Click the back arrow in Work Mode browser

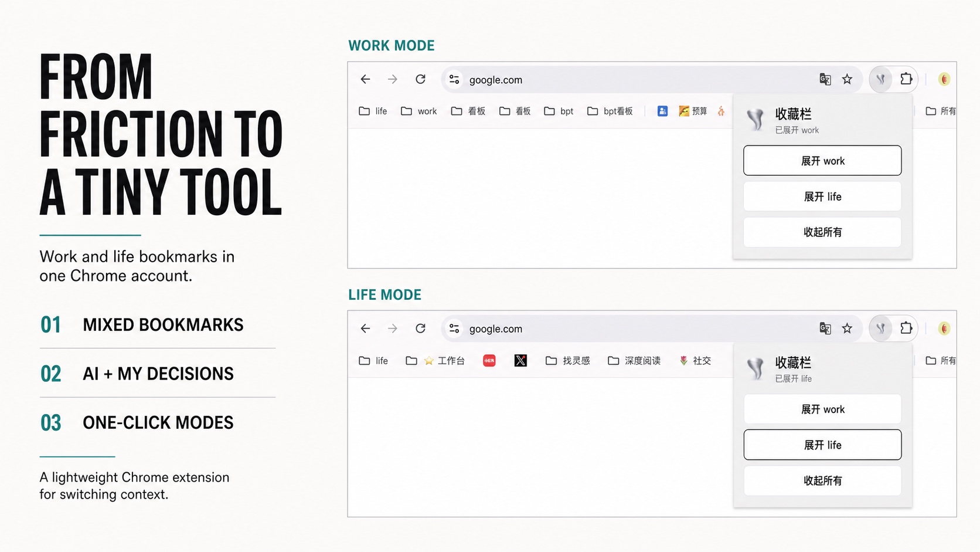365,79
